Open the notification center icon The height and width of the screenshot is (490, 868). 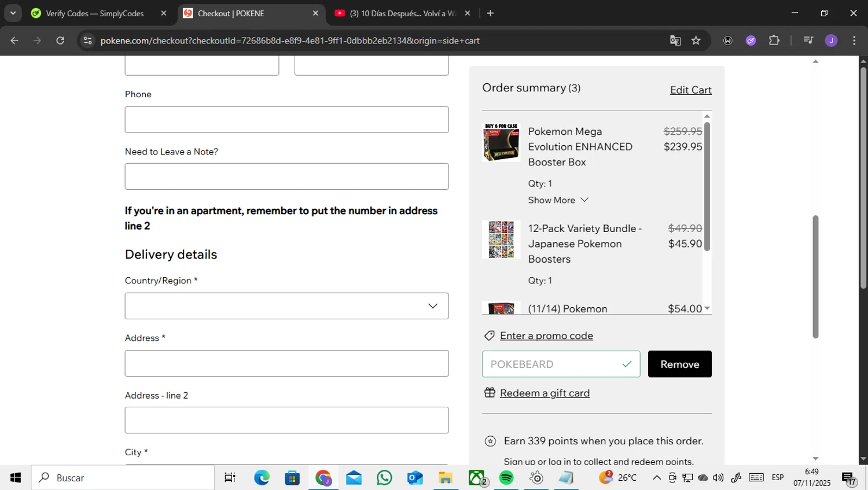(x=849, y=478)
